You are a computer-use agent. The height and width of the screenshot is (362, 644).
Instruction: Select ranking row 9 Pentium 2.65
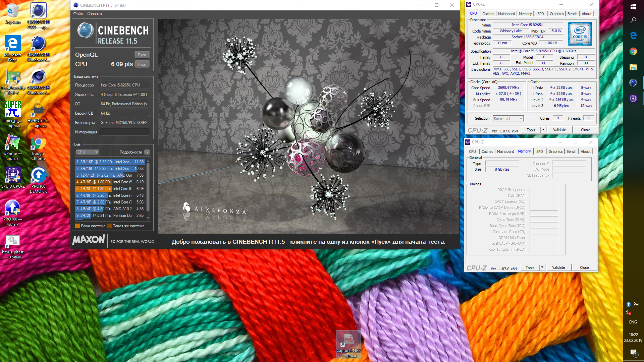coord(110,216)
